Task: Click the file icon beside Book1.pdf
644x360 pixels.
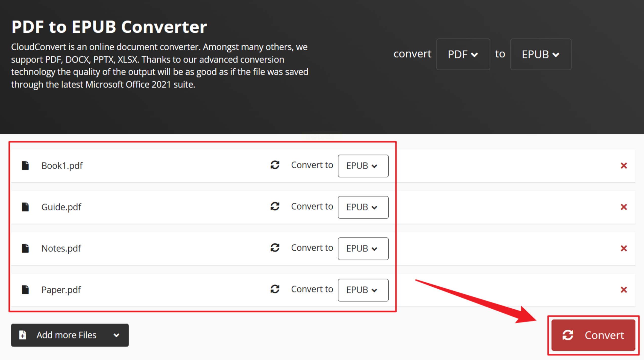Action: point(25,166)
